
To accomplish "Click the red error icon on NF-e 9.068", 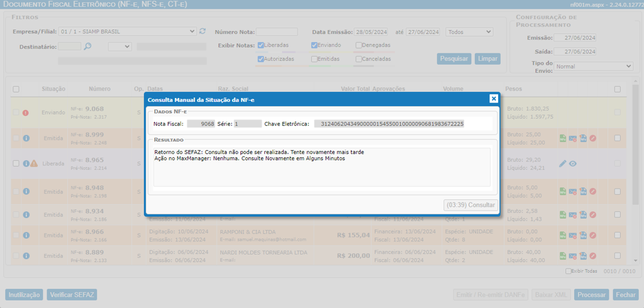I will pyautogui.click(x=26, y=113).
